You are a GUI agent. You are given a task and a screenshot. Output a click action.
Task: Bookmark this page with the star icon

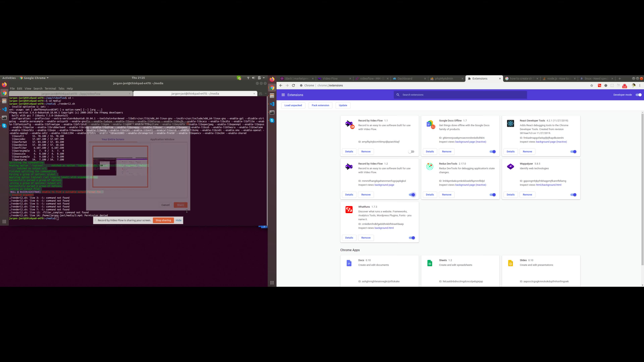tap(592, 85)
